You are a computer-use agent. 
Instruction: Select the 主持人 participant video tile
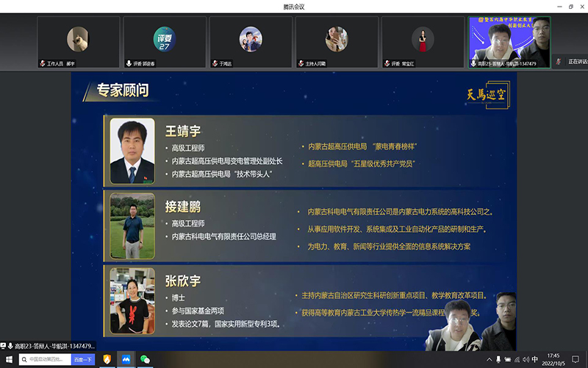pyautogui.click(x=337, y=42)
